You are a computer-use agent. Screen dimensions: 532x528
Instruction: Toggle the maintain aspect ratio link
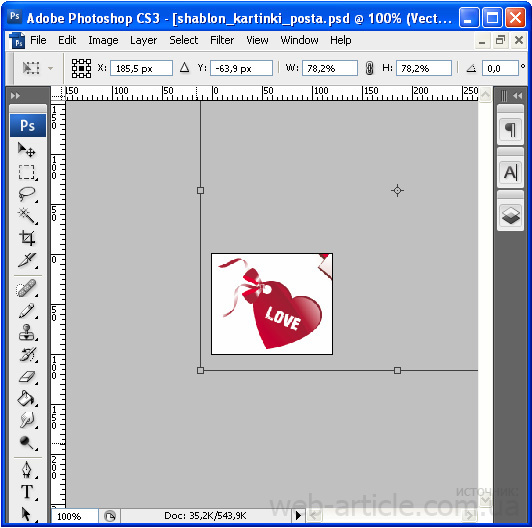coord(369,68)
